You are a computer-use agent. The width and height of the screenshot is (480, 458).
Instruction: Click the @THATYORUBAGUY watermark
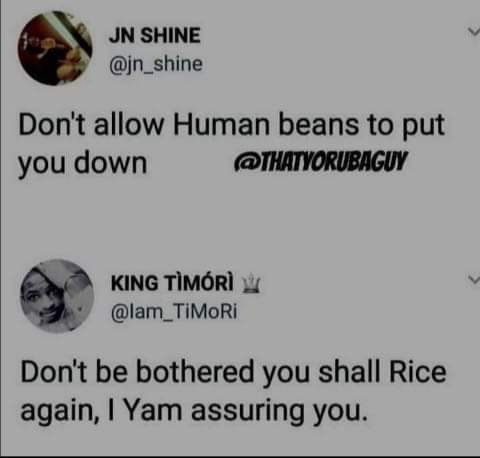click(320, 162)
